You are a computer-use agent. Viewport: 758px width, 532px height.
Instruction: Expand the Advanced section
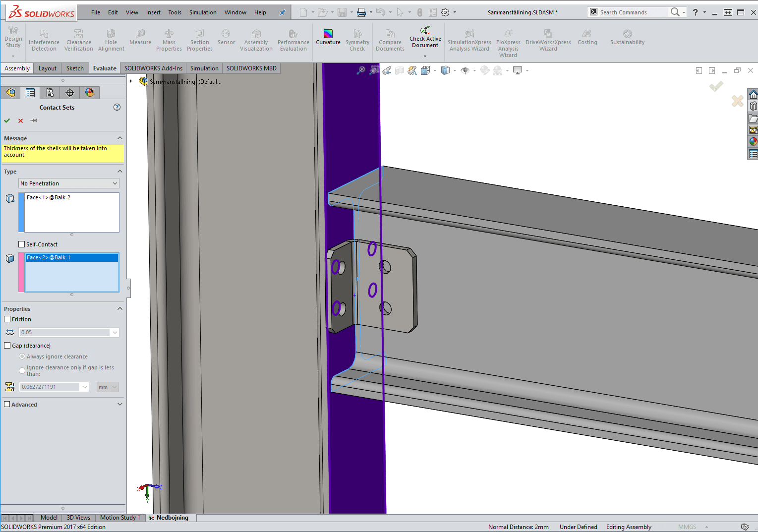(119, 405)
